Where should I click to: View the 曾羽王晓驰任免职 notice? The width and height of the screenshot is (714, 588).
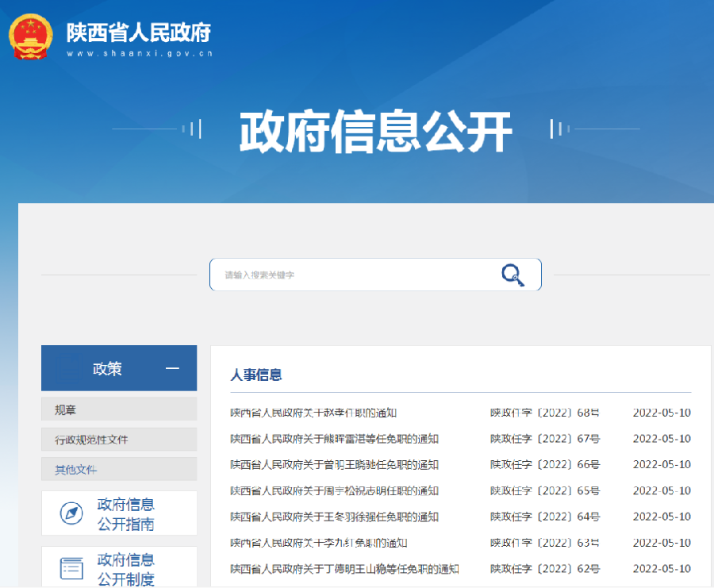(334, 465)
